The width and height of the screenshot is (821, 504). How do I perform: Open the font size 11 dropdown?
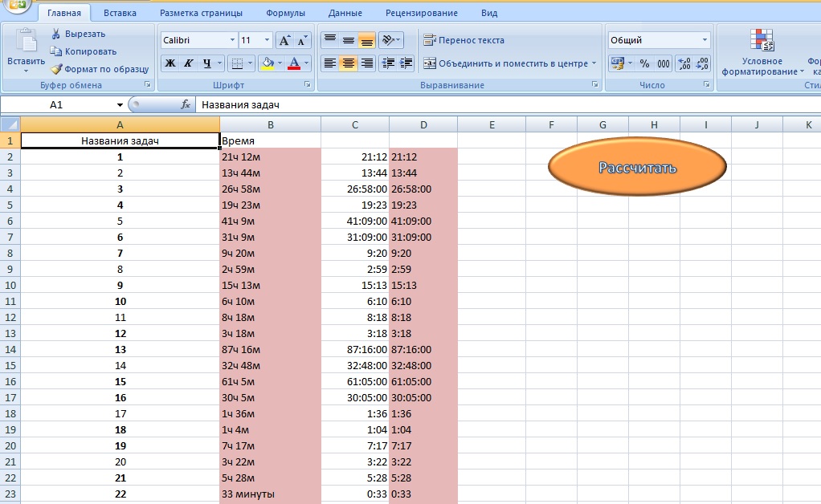click(x=267, y=40)
